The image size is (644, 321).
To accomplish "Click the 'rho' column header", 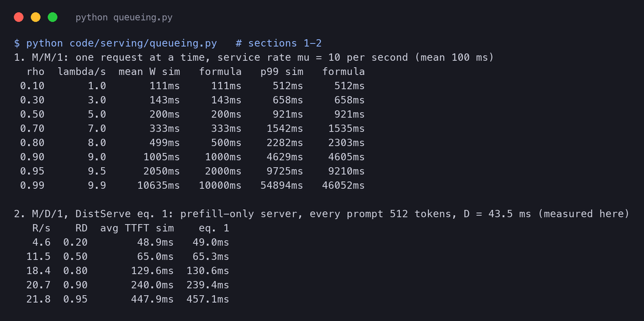I will pyautogui.click(x=35, y=72).
